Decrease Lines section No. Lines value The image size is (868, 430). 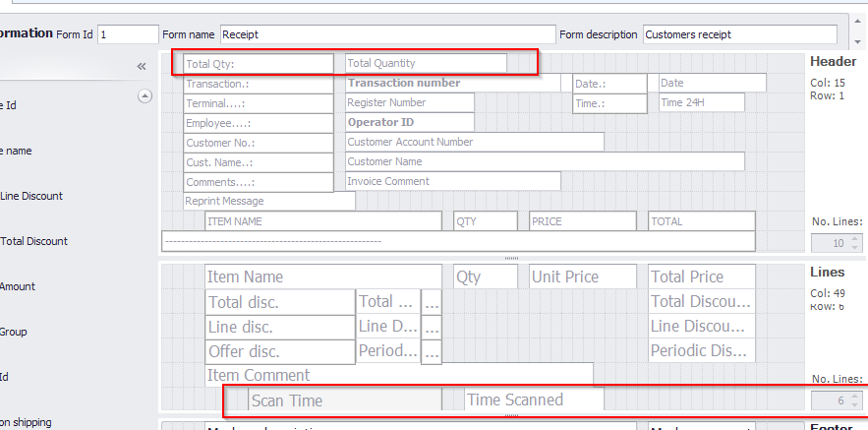tap(854, 404)
